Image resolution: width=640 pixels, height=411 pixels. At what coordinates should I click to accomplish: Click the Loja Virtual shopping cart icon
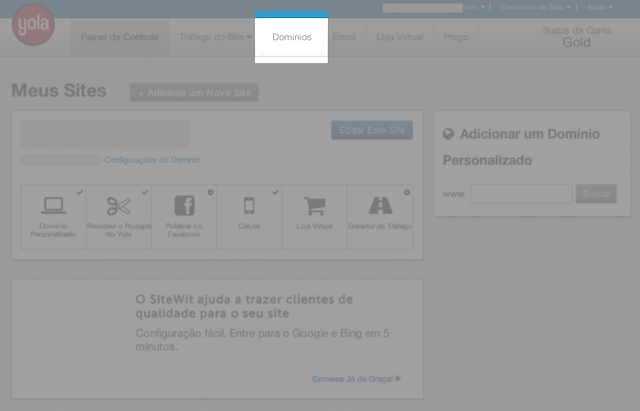[314, 206]
